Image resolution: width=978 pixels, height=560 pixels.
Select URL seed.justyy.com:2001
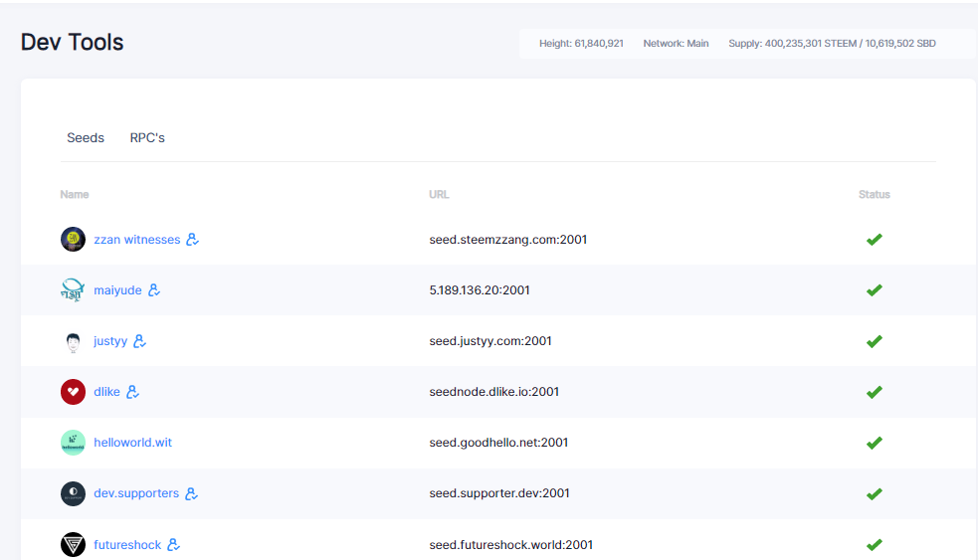coord(490,341)
